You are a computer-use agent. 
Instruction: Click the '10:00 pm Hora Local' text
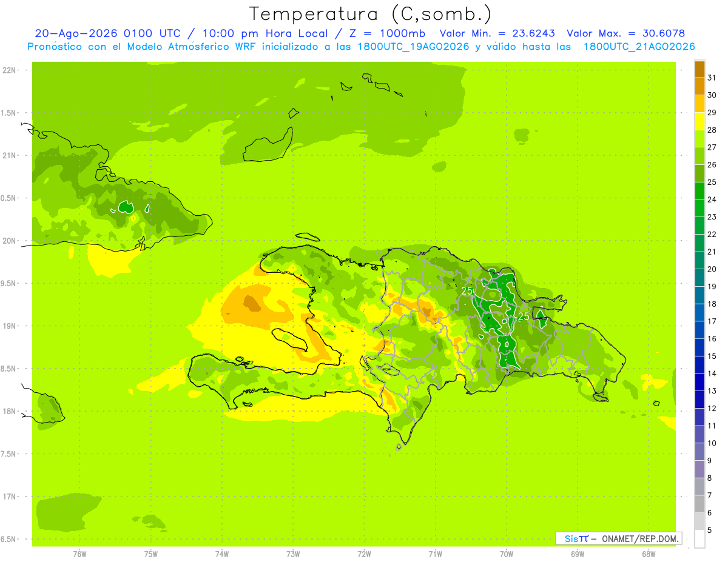click(x=267, y=33)
